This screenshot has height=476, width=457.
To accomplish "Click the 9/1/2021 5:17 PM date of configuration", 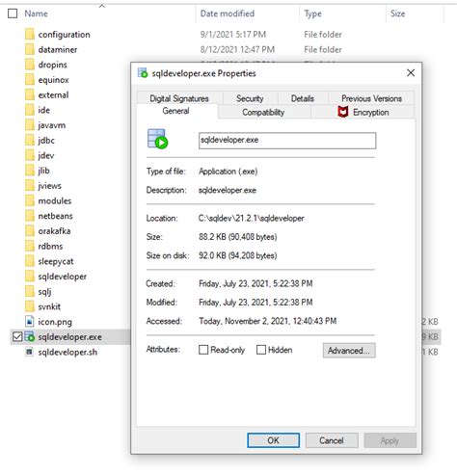I will point(233,35).
